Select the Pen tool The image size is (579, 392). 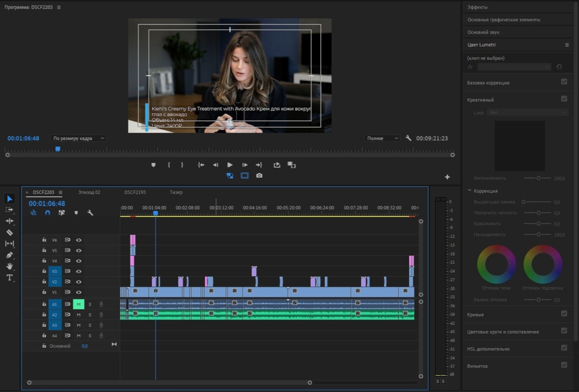[x=10, y=255]
